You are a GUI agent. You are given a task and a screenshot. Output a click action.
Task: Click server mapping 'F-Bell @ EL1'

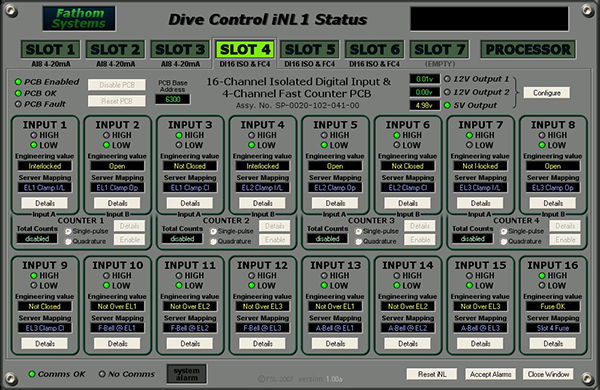tap(117, 328)
